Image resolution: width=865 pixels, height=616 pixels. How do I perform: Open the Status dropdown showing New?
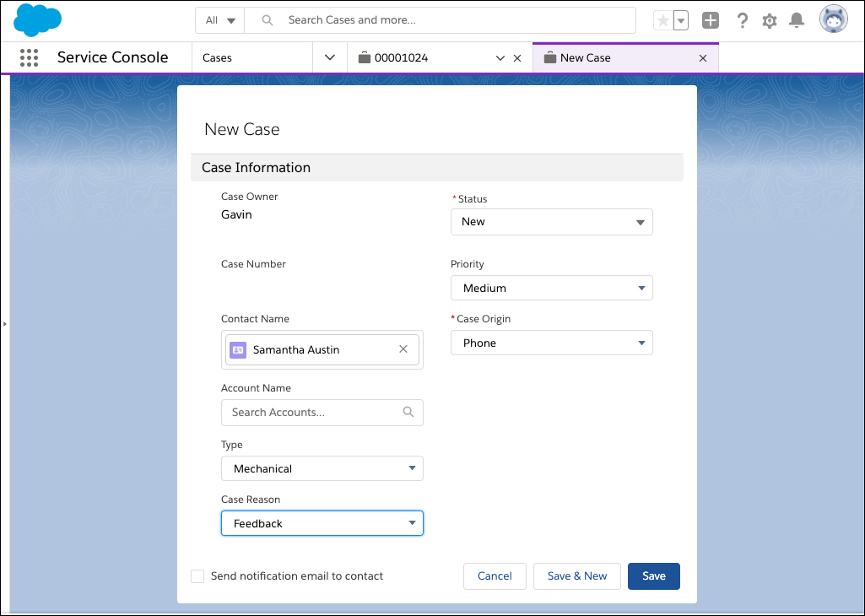(552, 222)
